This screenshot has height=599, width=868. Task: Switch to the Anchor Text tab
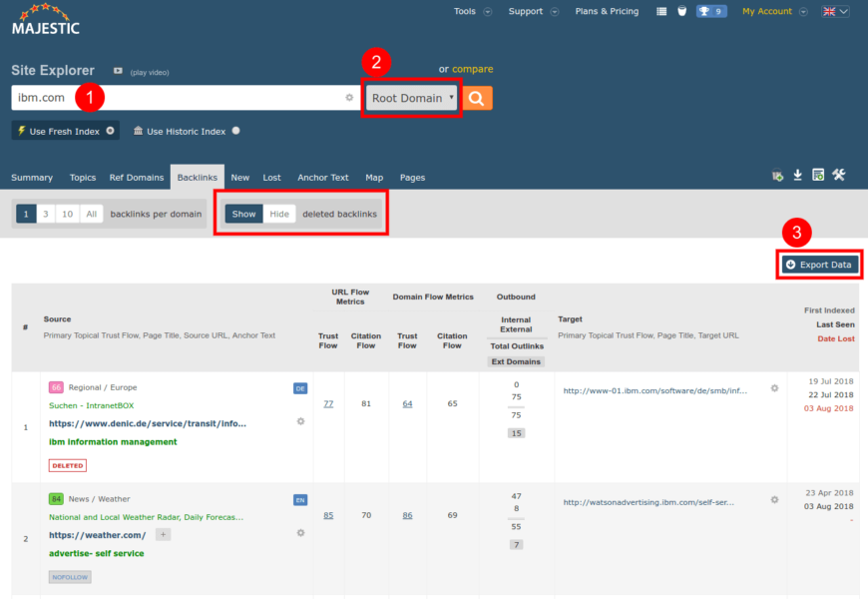323,178
